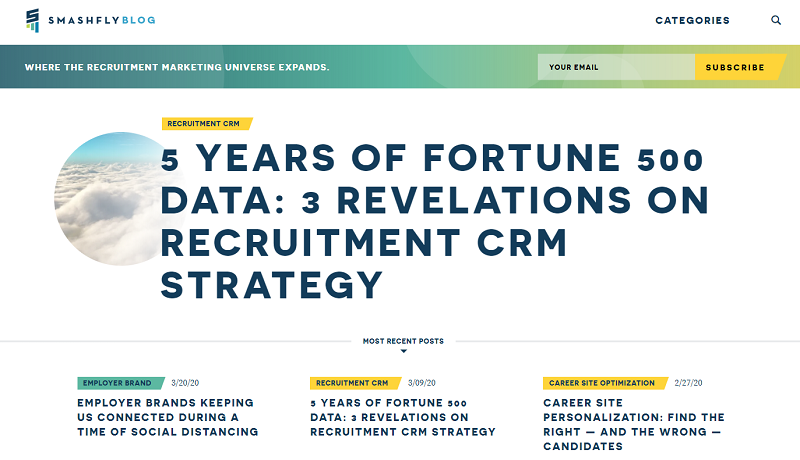Image resolution: width=800 pixels, height=460 pixels.
Task: Select the green Employer Brand tag
Action: [120, 383]
